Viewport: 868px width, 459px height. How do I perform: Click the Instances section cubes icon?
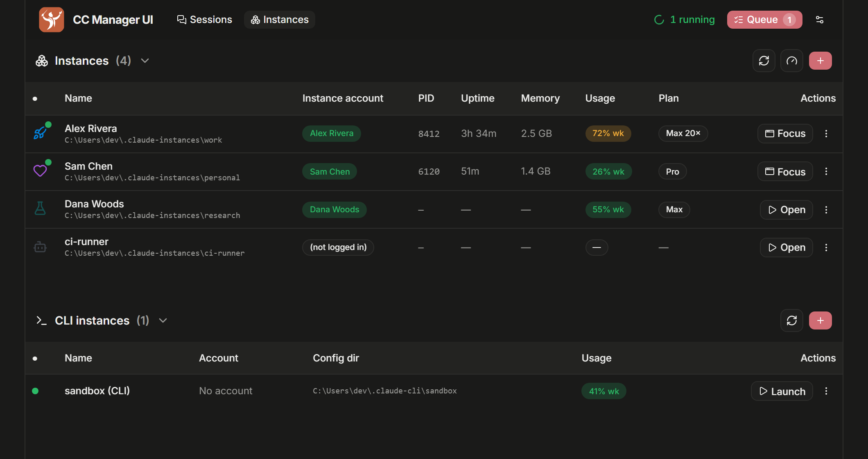42,61
